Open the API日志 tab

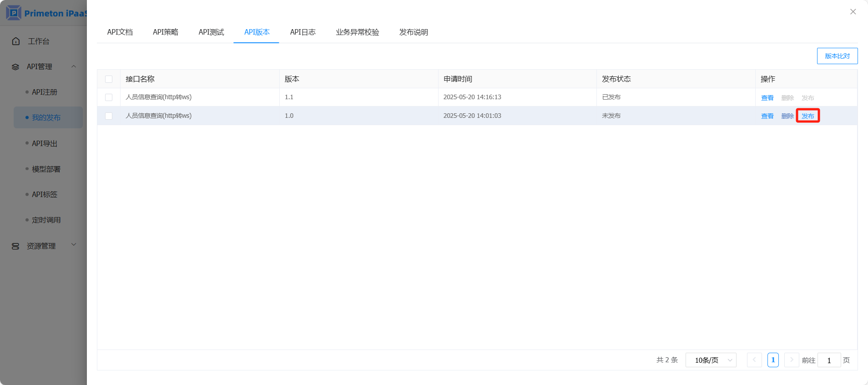303,32
